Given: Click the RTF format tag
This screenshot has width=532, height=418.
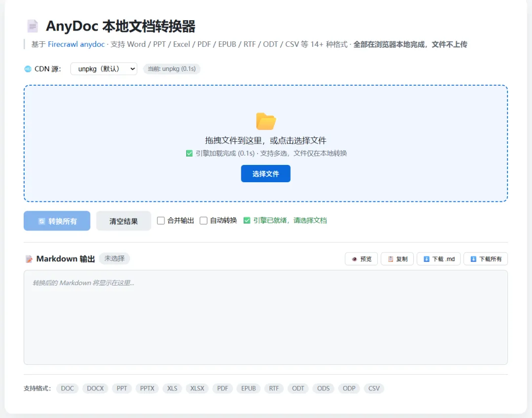Looking at the screenshot, I should (x=274, y=388).
